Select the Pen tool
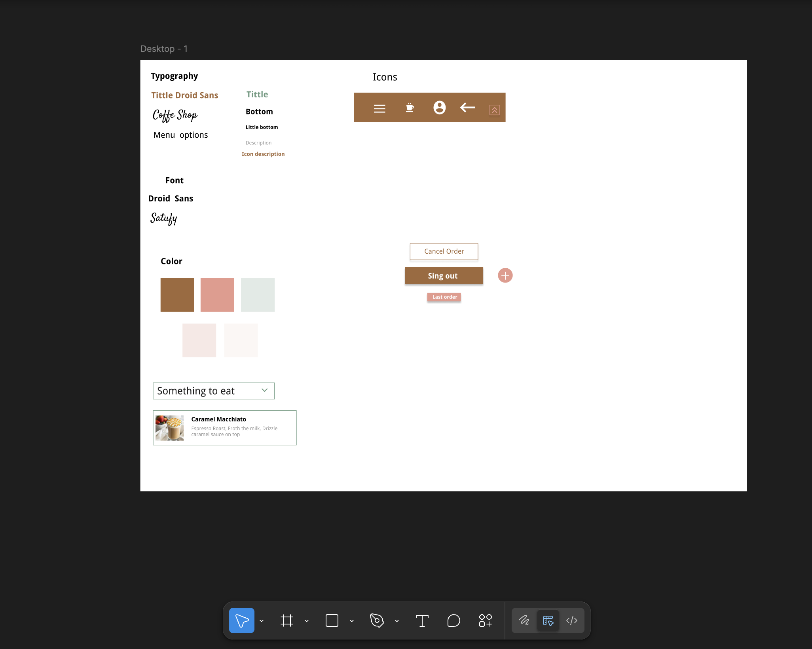The width and height of the screenshot is (812, 649). pyautogui.click(x=377, y=621)
